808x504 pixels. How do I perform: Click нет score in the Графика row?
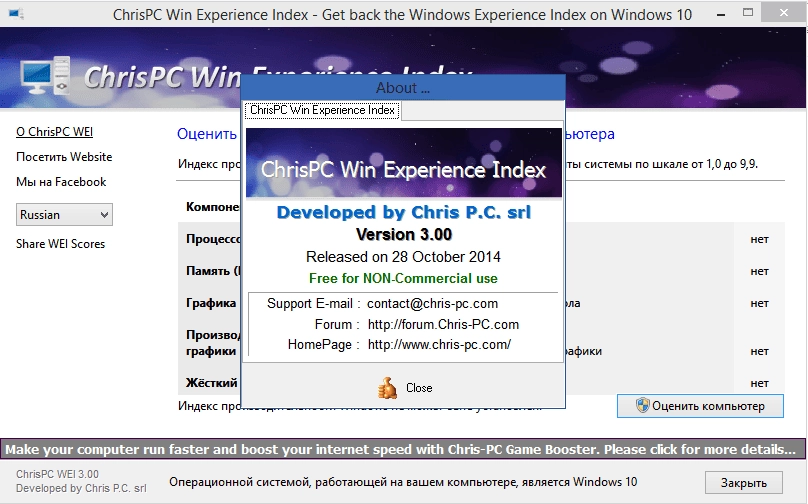pos(759,304)
